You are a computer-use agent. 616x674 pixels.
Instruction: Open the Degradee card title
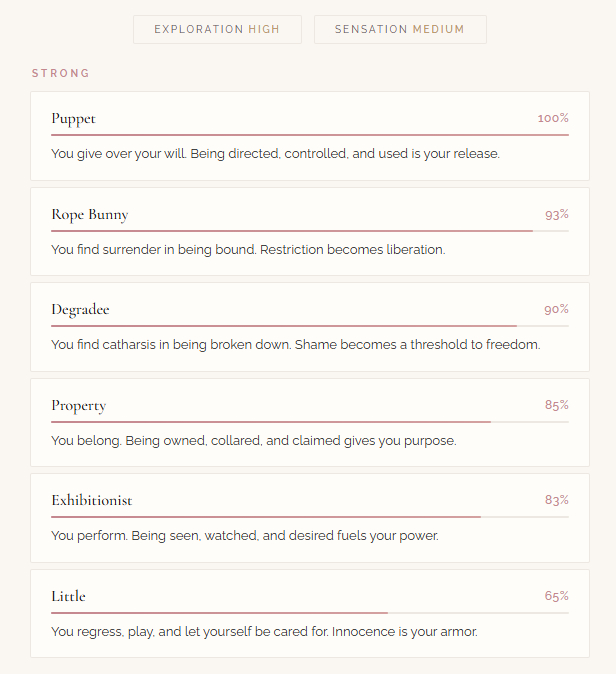tap(81, 309)
